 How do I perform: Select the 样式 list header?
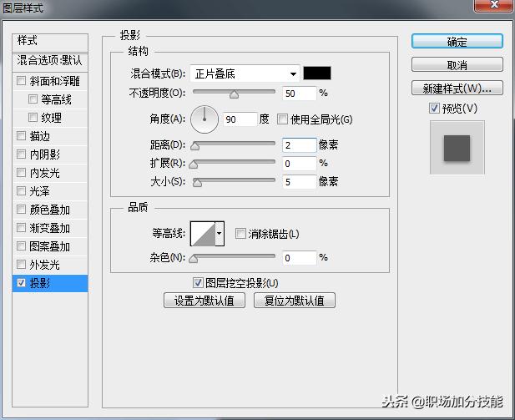[50, 42]
